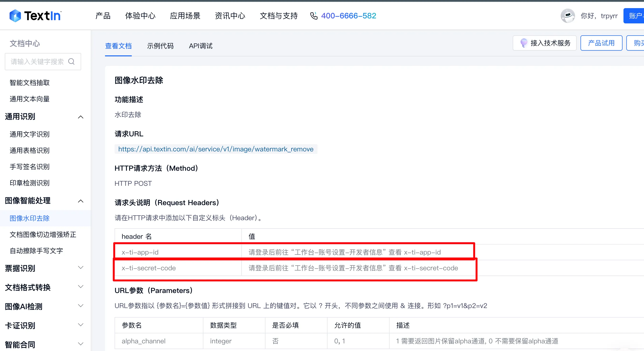The height and width of the screenshot is (351, 644).
Task: Open the 应用场景 menu
Action: [185, 16]
